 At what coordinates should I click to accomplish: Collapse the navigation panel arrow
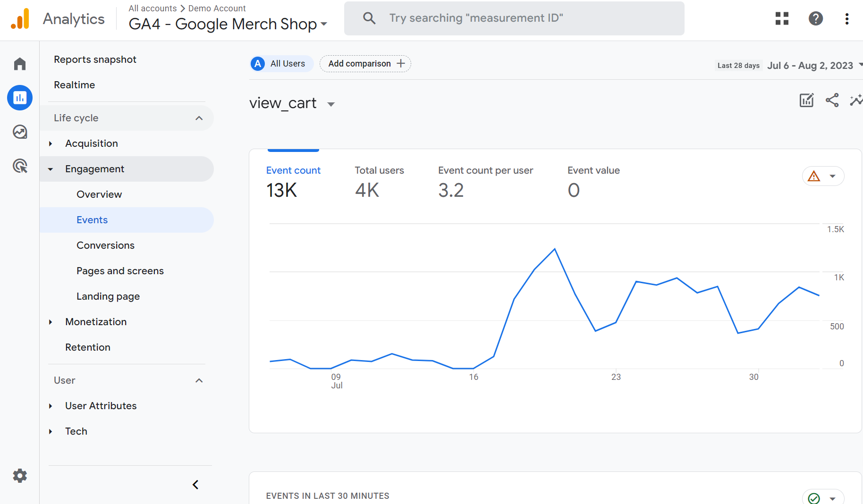[x=195, y=485]
